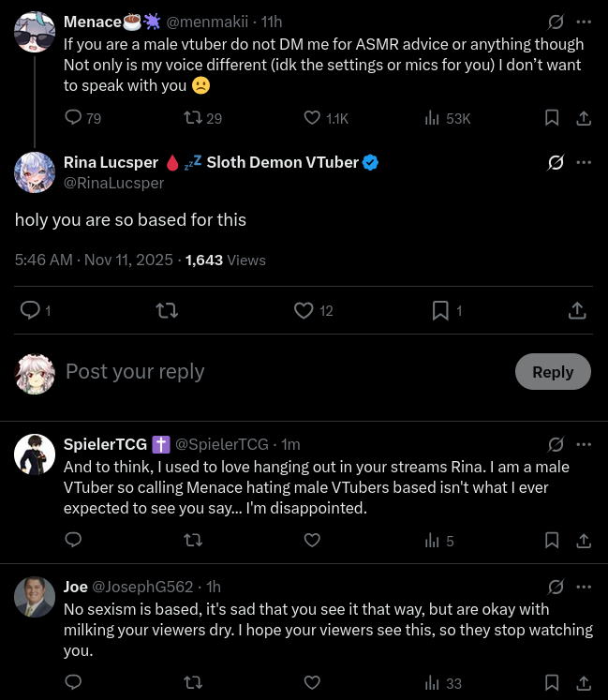View analytics of Joe's reply showing 33
This screenshot has width=608, height=700.
click(x=443, y=683)
